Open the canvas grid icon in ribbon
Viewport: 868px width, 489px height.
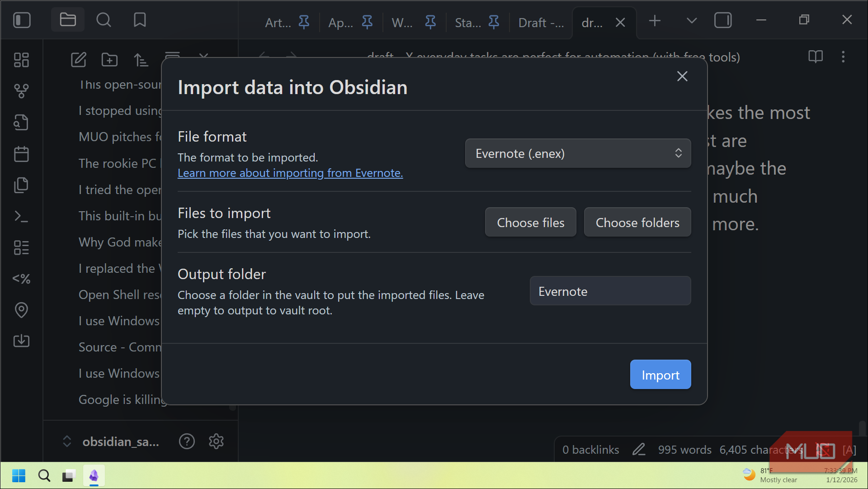pos(21,60)
